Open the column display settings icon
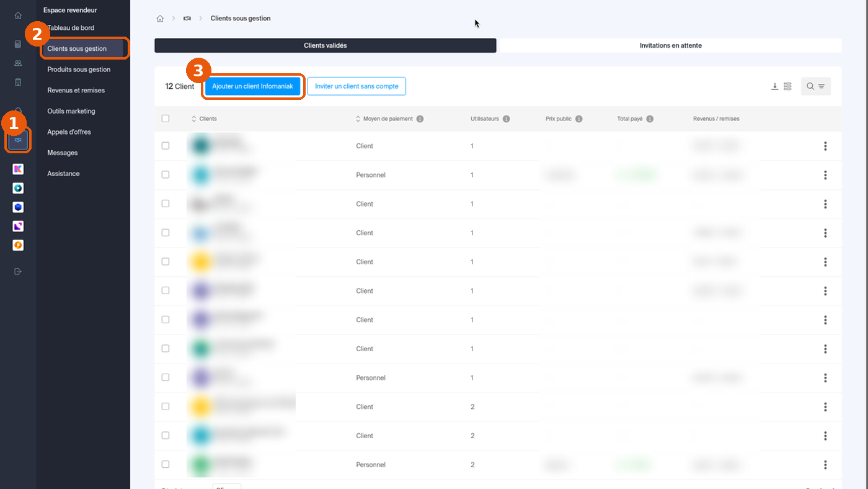 [787, 86]
